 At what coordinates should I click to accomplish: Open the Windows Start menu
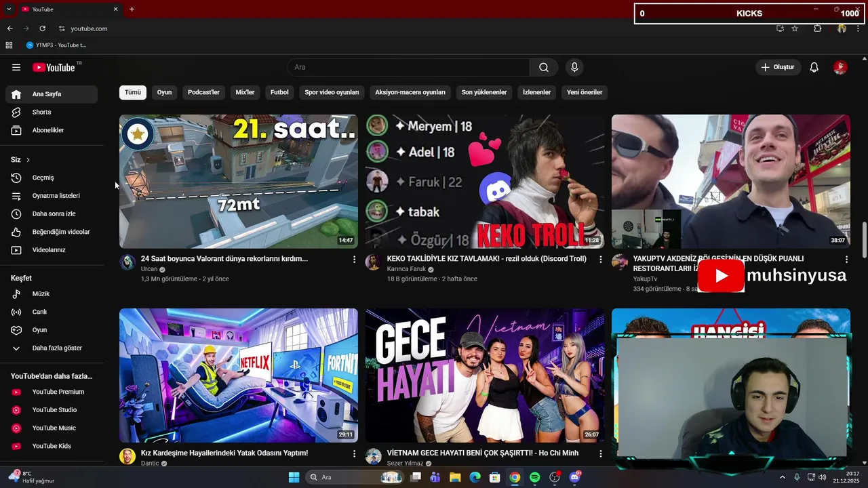click(x=294, y=477)
